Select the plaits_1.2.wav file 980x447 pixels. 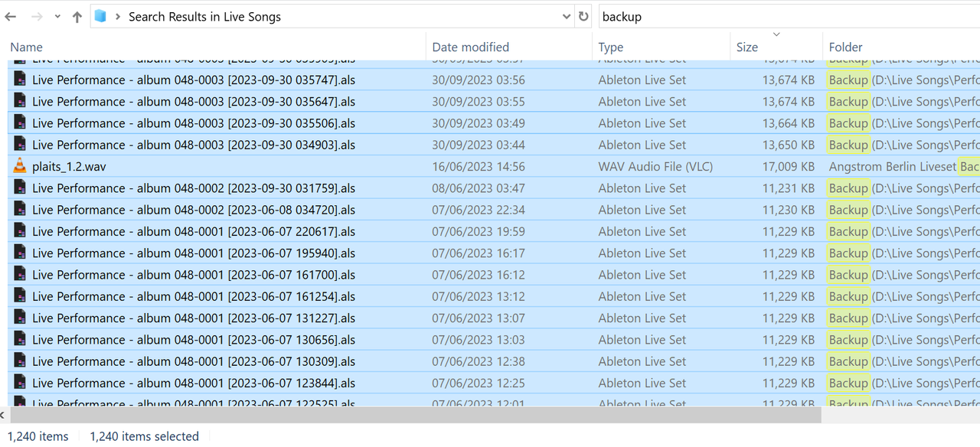point(69,166)
